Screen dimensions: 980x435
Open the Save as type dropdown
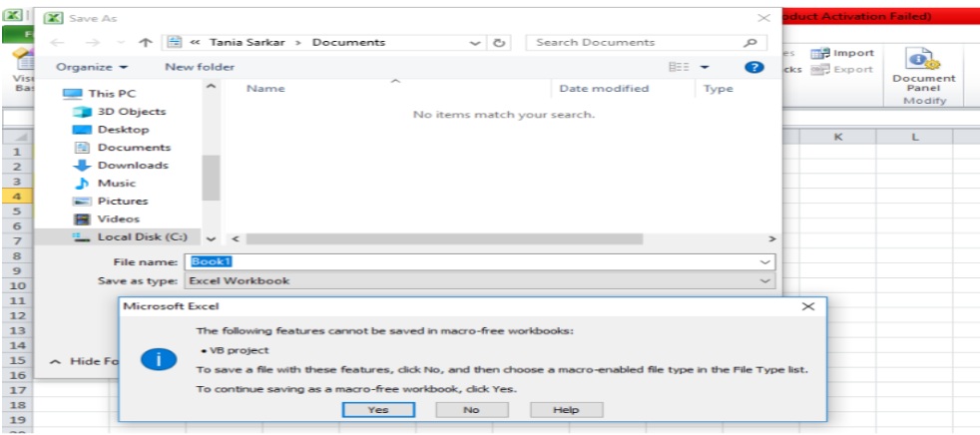pos(479,280)
